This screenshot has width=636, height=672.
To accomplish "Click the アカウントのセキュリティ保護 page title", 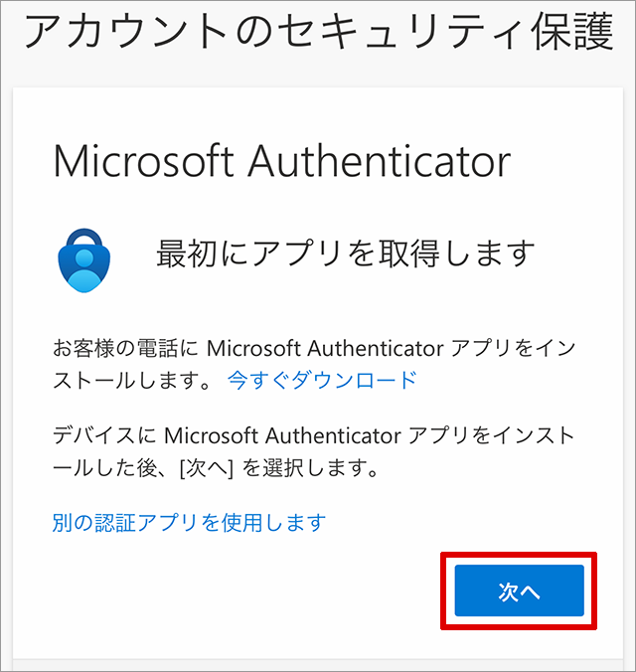I will [x=319, y=32].
